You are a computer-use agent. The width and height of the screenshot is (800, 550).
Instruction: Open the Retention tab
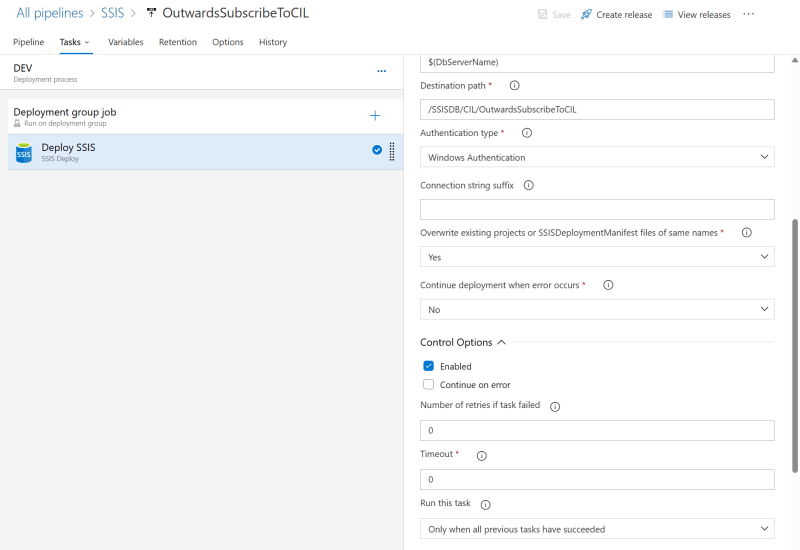pyautogui.click(x=178, y=42)
